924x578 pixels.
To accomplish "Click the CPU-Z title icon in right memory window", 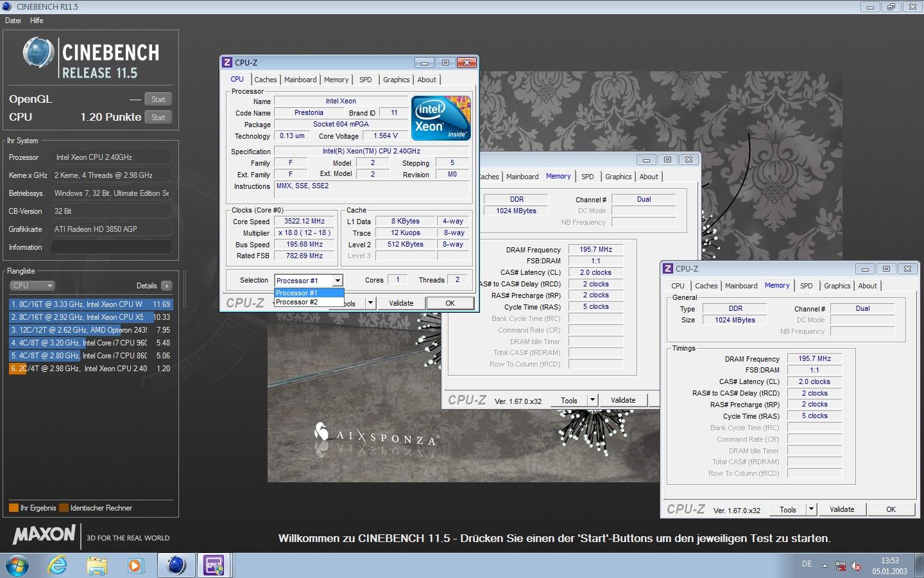I will (x=667, y=268).
